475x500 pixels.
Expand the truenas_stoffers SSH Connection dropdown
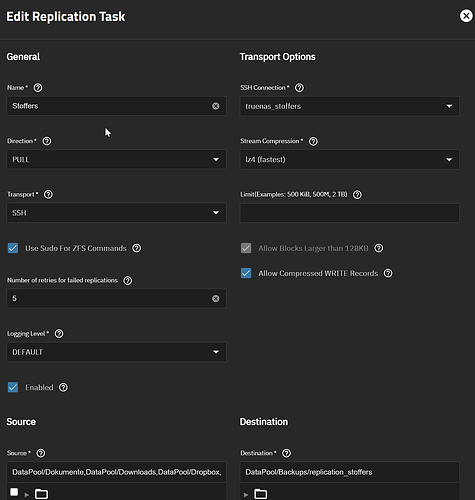tap(349, 106)
